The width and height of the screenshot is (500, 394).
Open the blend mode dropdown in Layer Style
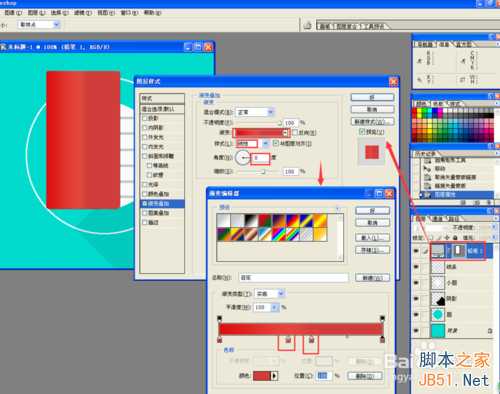(255, 112)
